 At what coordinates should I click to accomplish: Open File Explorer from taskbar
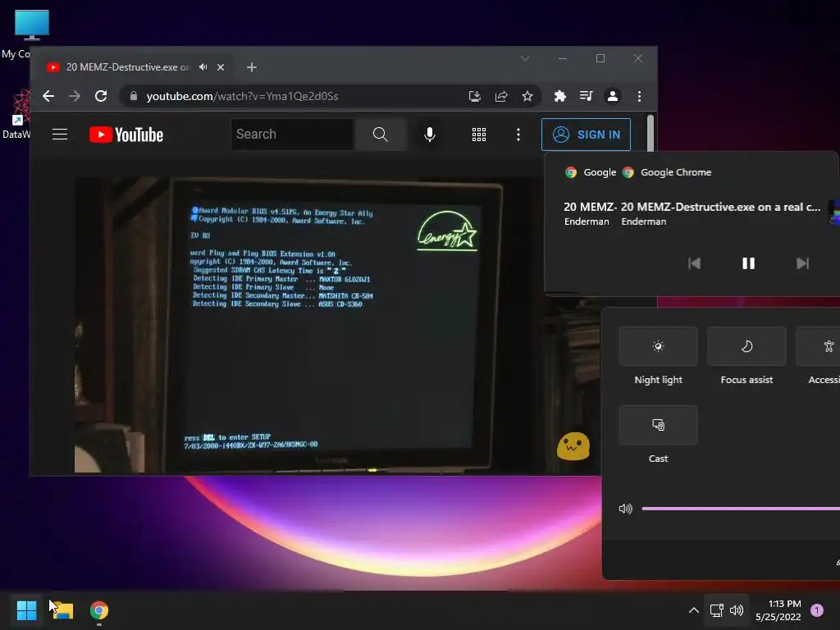click(62, 610)
